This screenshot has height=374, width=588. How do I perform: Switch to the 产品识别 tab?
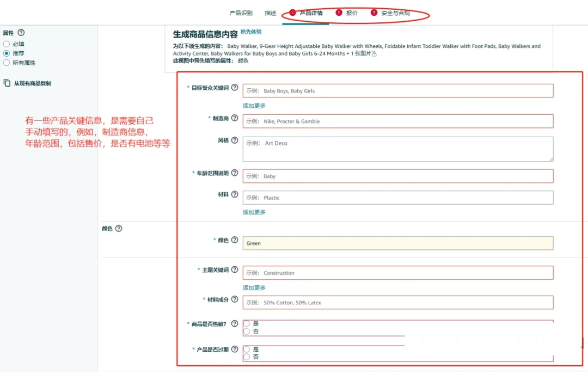tap(241, 13)
